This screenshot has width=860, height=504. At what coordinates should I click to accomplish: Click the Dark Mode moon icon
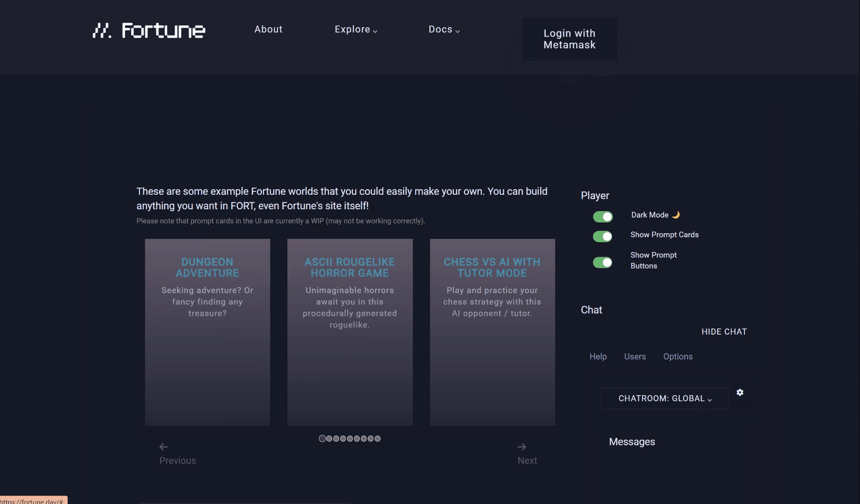click(676, 215)
